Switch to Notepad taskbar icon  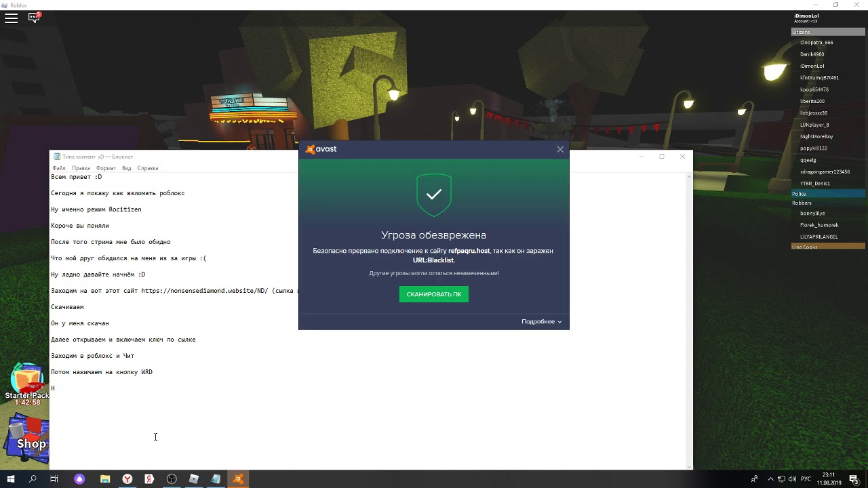(216, 479)
